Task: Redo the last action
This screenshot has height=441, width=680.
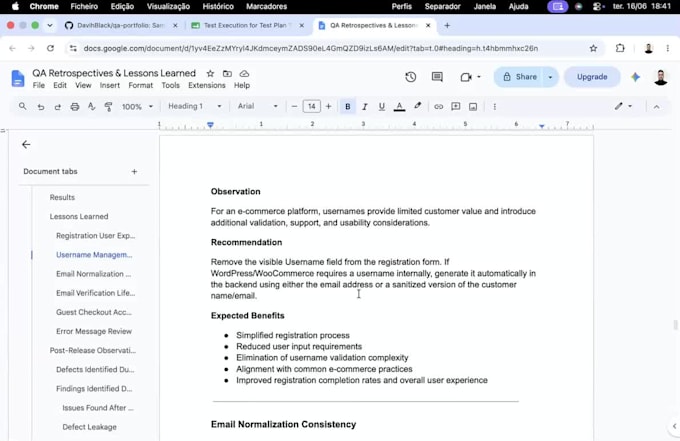Action: [57, 107]
